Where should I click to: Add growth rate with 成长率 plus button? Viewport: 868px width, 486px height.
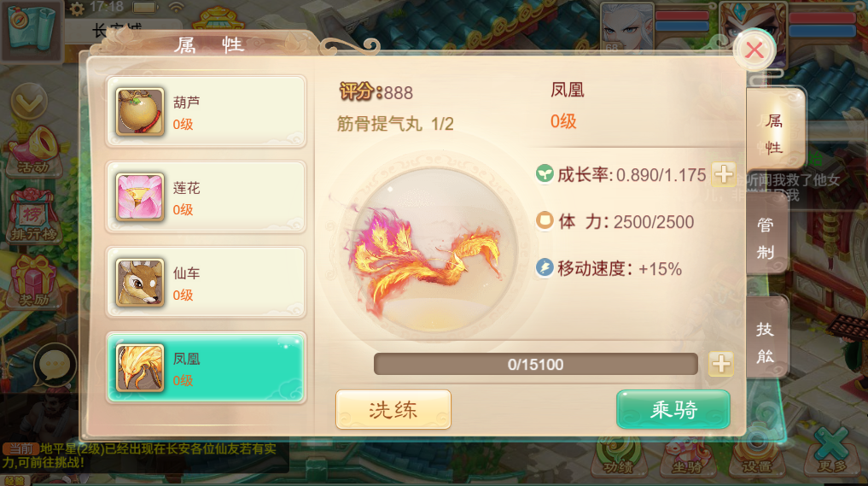pos(723,174)
